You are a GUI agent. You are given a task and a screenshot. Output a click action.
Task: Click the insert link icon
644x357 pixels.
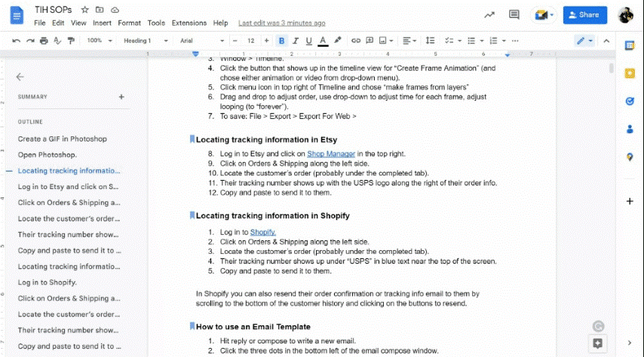[356, 41]
